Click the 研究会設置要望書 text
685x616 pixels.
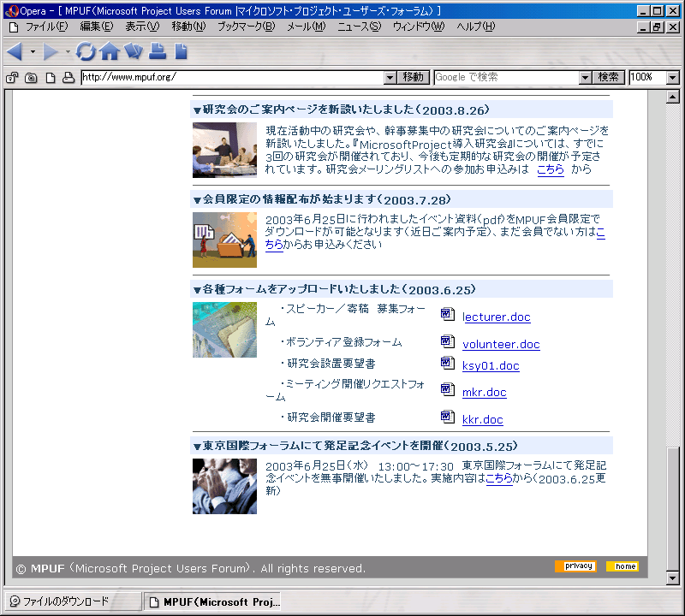[328, 364]
